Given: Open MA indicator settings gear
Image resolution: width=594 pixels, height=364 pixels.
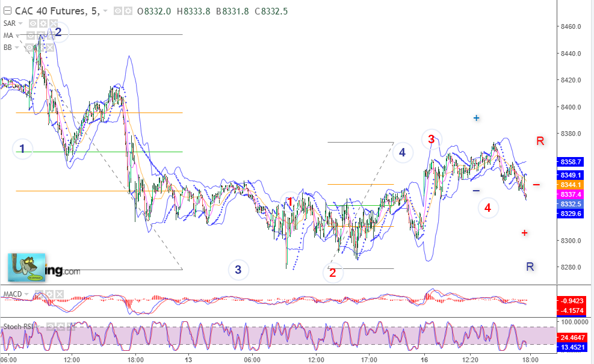Looking at the screenshot, I should (x=40, y=35).
